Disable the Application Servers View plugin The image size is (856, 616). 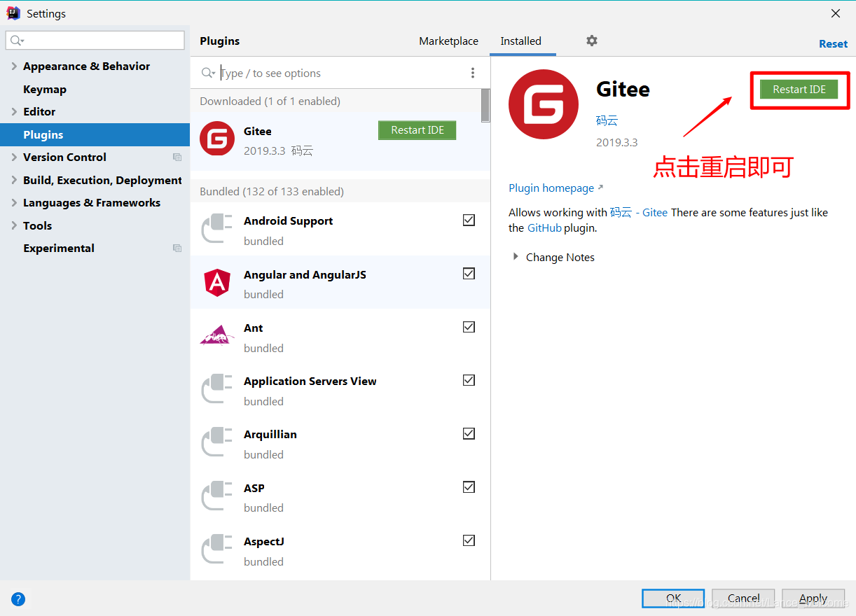[x=469, y=380]
